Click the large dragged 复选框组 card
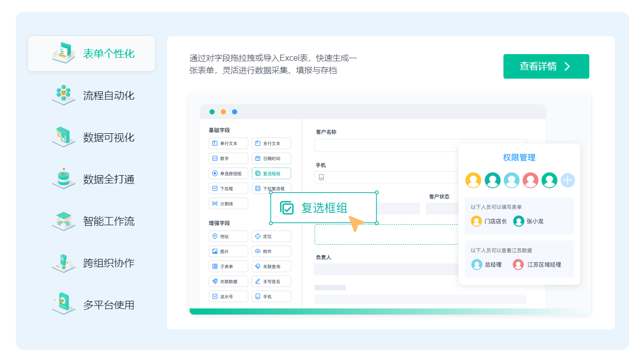The image size is (644, 359). pos(324,208)
